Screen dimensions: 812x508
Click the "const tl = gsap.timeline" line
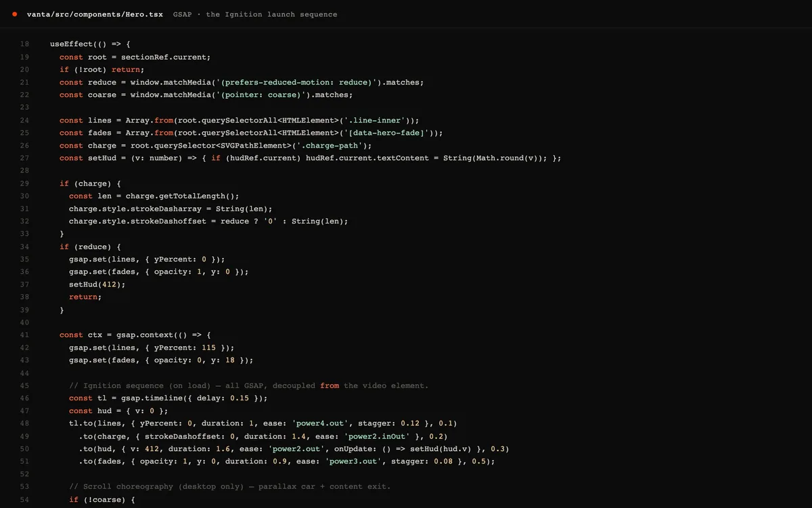tap(168, 398)
